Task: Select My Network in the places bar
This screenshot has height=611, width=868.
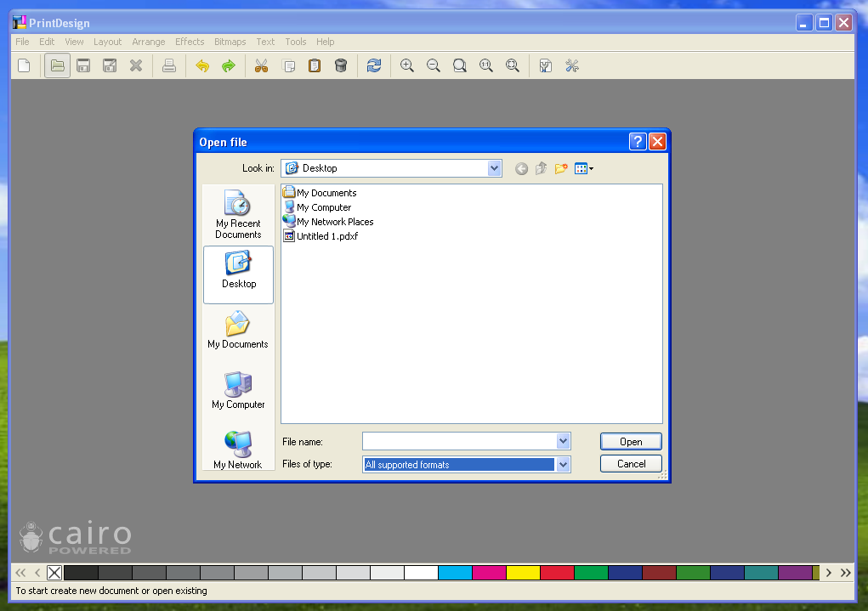Action: pyautogui.click(x=238, y=450)
